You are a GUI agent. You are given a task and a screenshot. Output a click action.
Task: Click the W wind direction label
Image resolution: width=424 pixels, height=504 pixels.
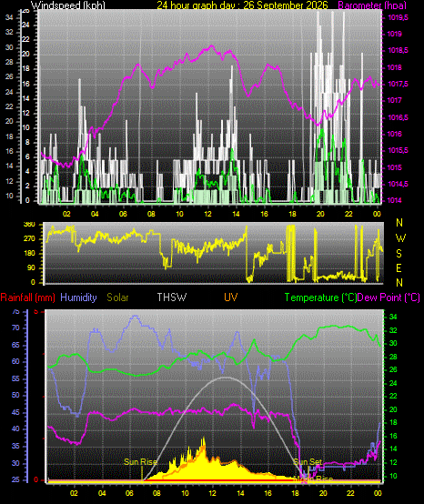[x=400, y=238]
